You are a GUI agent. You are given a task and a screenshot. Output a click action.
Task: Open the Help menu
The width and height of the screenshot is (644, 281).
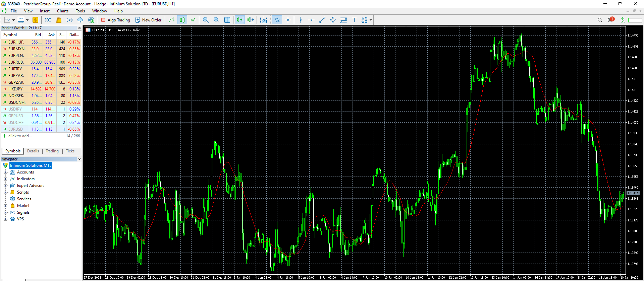[x=118, y=11]
